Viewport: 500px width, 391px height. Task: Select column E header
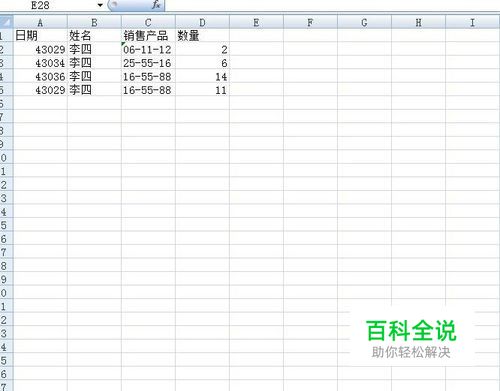(x=256, y=23)
